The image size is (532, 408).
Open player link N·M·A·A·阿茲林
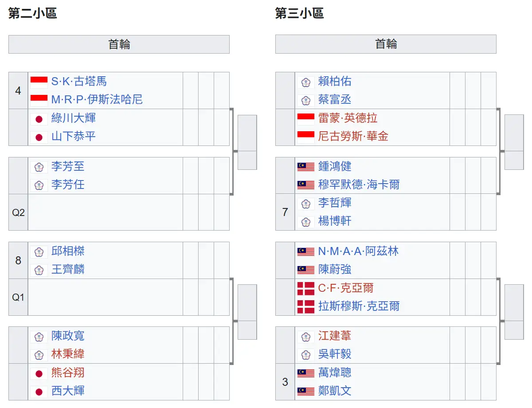358,251
